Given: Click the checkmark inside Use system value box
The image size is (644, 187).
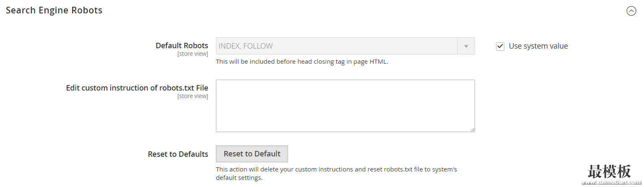Looking at the screenshot, I should pos(500,46).
